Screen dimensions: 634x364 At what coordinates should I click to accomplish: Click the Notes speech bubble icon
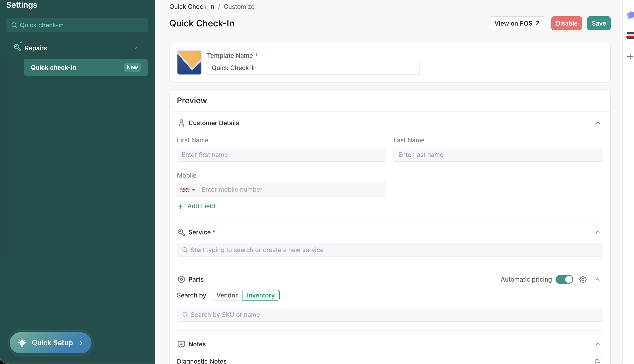click(181, 344)
